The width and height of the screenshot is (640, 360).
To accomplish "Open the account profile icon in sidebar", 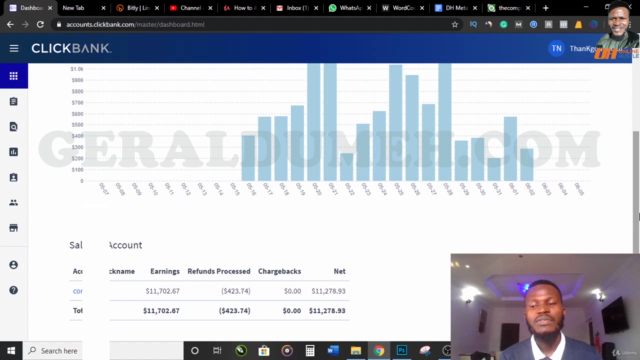I will (x=13, y=265).
